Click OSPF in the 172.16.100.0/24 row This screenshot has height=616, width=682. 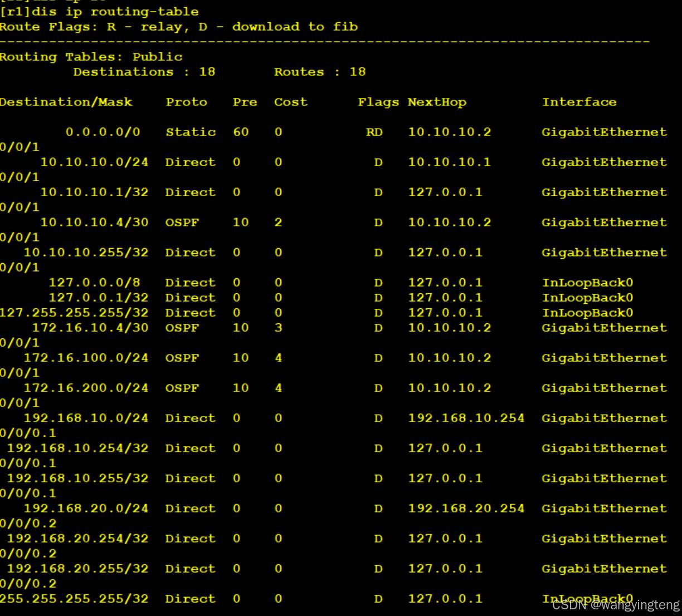pyautogui.click(x=182, y=357)
